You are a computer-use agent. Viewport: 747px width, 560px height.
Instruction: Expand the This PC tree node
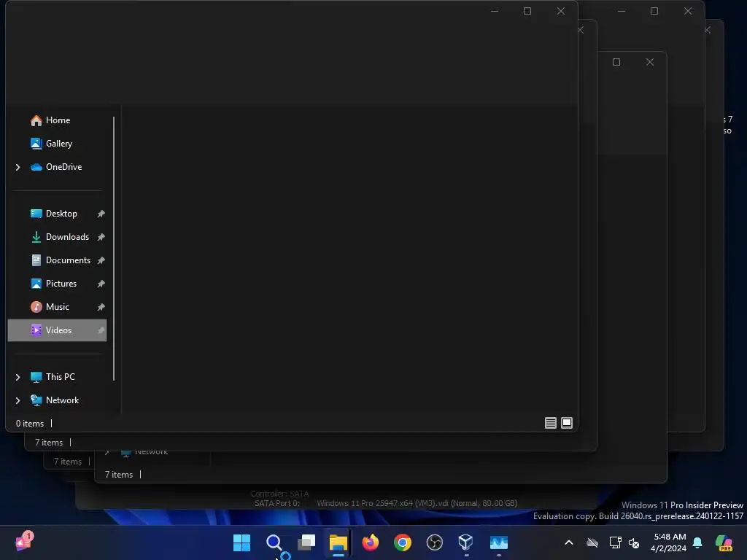[x=18, y=377]
